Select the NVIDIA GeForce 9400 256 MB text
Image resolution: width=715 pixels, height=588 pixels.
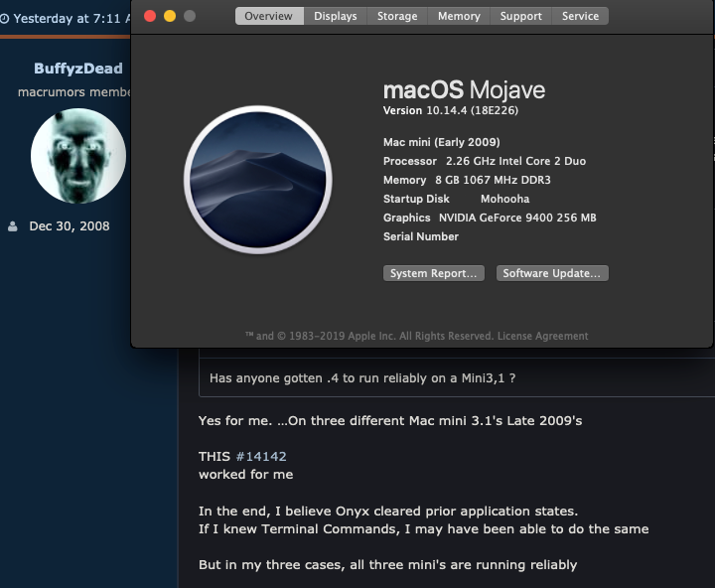click(x=517, y=218)
